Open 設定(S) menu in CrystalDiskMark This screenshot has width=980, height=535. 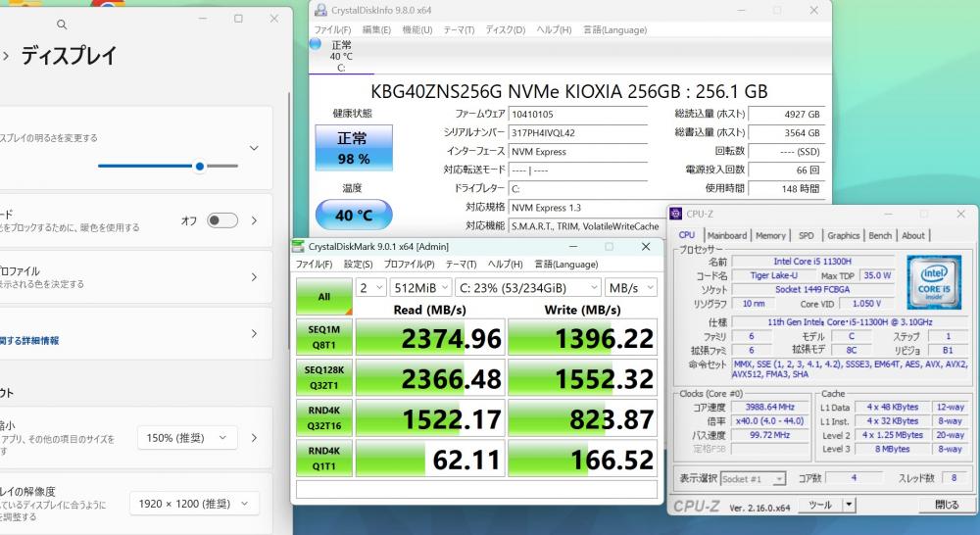358,265
